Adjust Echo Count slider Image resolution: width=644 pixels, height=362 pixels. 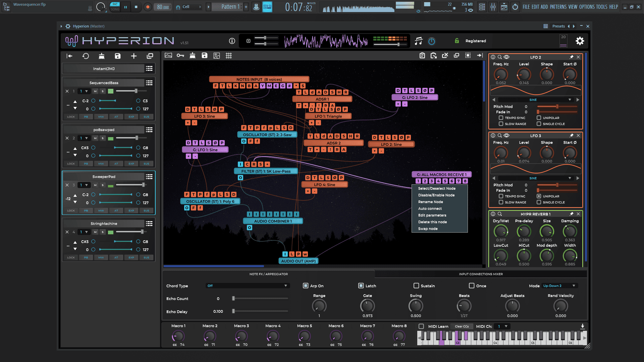coord(260,298)
